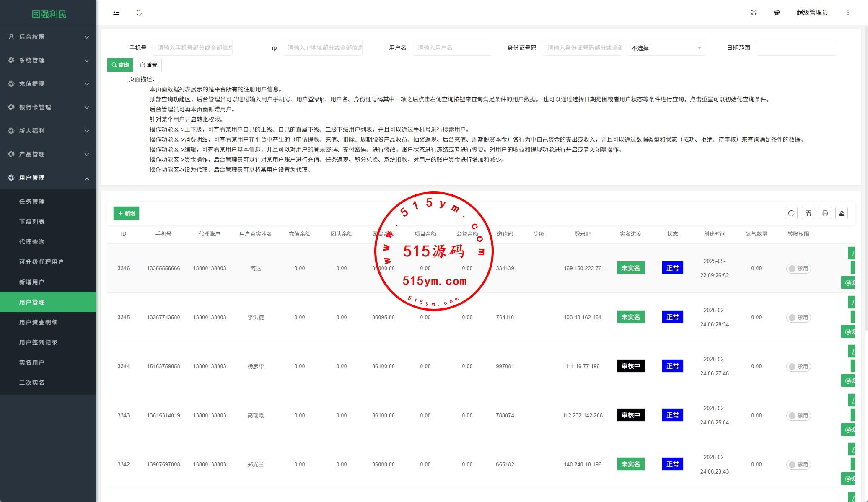Image resolution: width=868 pixels, height=502 pixels.
Task: Focus the 手机号 search input field
Action: click(x=193, y=48)
